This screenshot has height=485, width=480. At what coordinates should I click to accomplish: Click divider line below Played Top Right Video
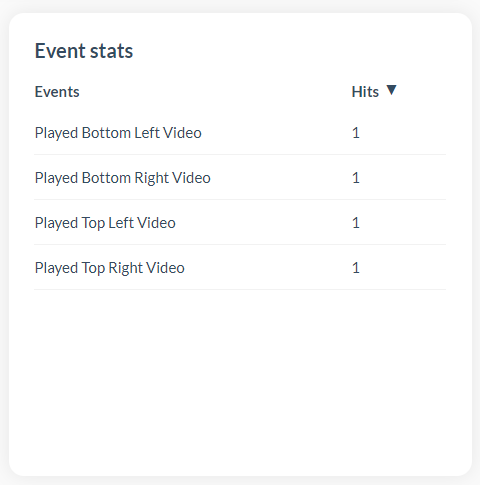(240, 290)
